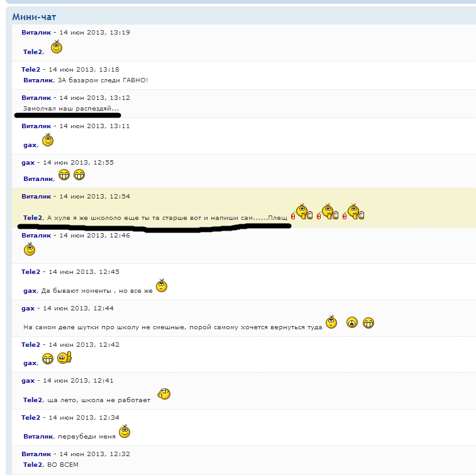Click the Виталик mention in the 13:18 message
The width and height of the screenshot is (476, 475).
38,80
